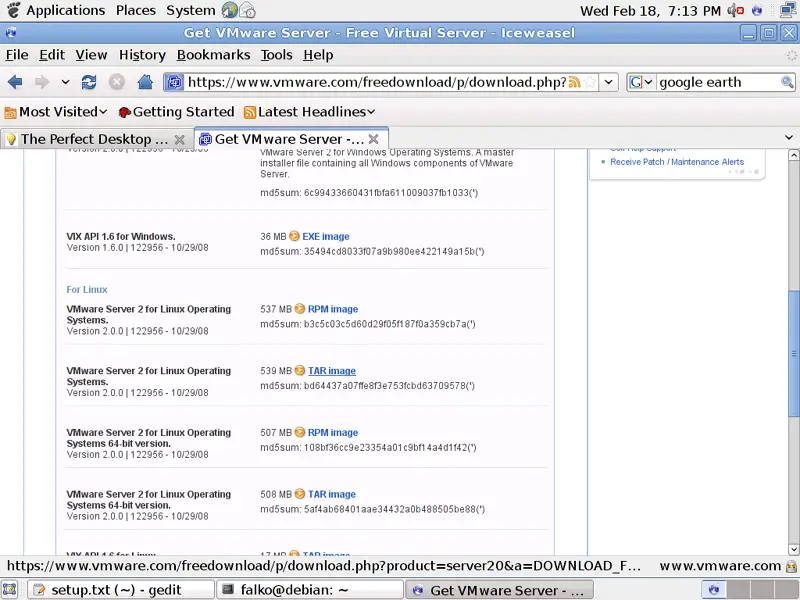The height and width of the screenshot is (600, 800).
Task: Switch to the first workspace in the pager
Action: [x=714, y=590]
